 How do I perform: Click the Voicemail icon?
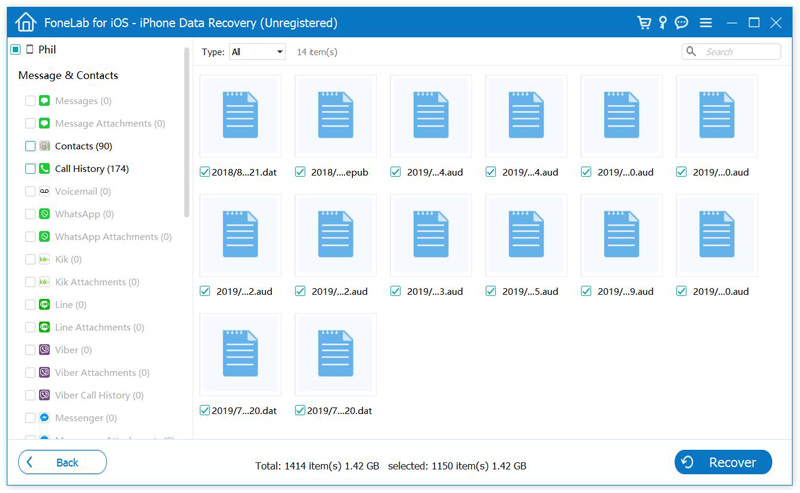coord(44,191)
